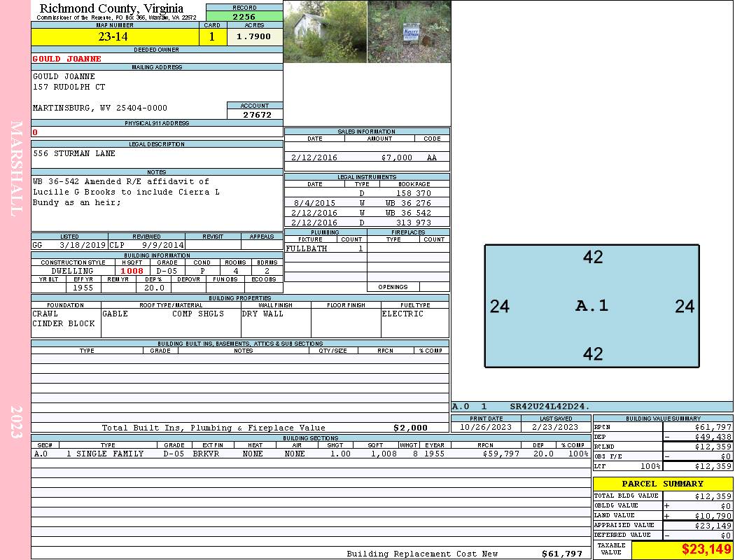Click the last saved date 2/23/2023
The height and width of the screenshot is (560, 735).
[x=555, y=427]
